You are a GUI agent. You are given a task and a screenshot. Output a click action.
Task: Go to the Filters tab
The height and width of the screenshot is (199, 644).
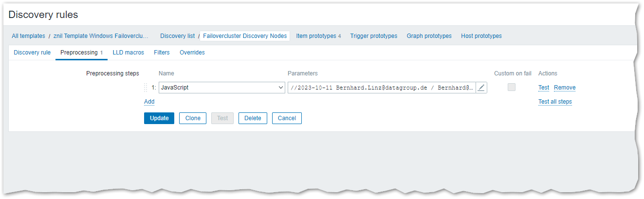tap(162, 53)
